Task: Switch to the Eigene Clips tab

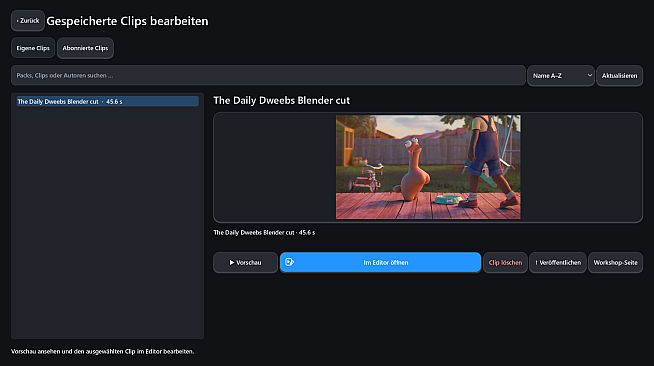Action: (x=33, y=48)
